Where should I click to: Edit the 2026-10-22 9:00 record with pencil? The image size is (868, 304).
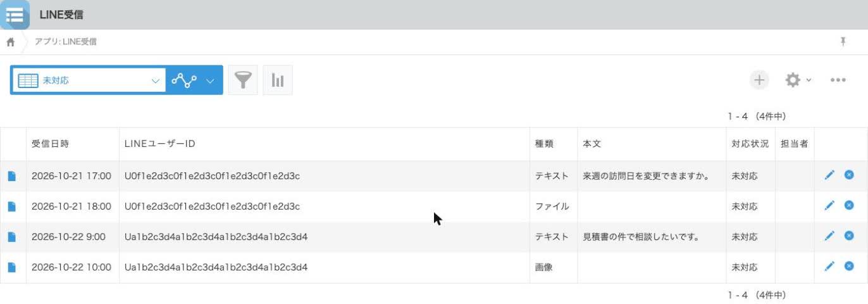[x=829, y=236]
